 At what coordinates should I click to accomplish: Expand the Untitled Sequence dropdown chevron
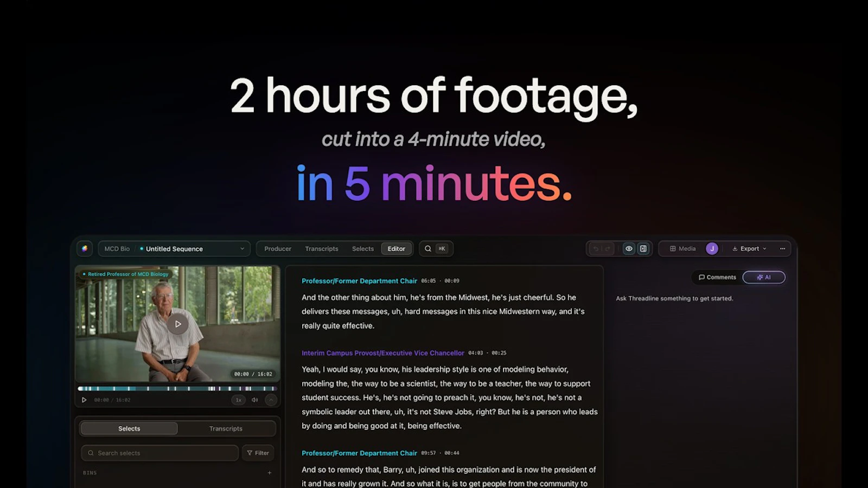pyautogui.click(x=242, y=249)
